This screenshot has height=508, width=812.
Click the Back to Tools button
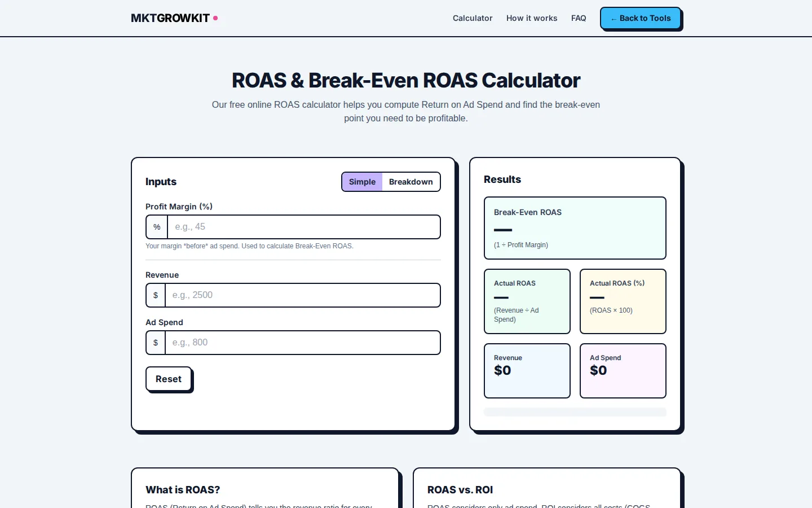(641, 18)
